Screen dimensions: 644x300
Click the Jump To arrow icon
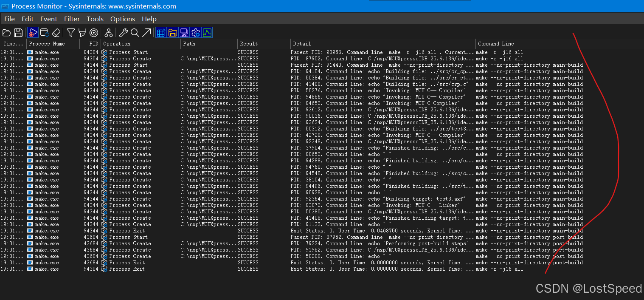146,33
